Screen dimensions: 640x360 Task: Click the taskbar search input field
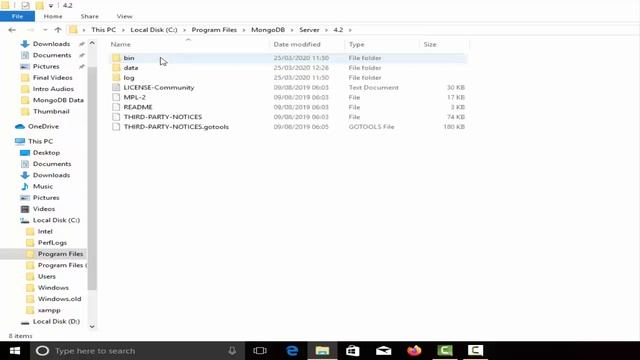pos(137,351)
